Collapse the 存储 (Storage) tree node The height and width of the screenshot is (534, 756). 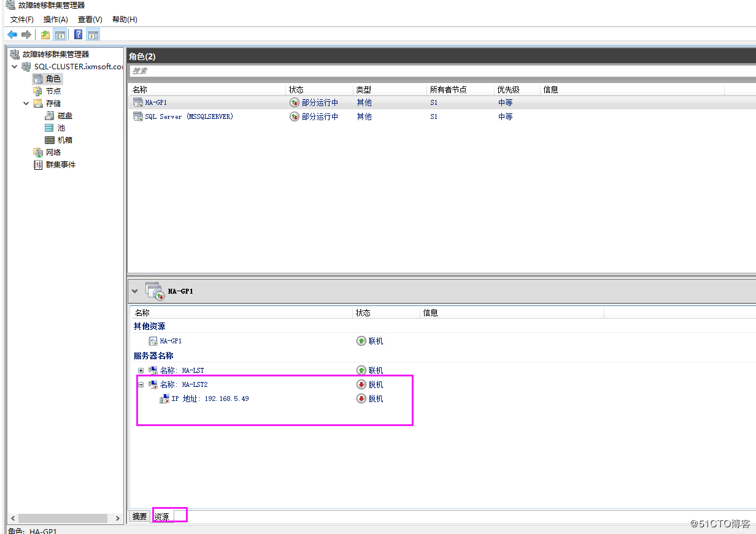(25, 103)
